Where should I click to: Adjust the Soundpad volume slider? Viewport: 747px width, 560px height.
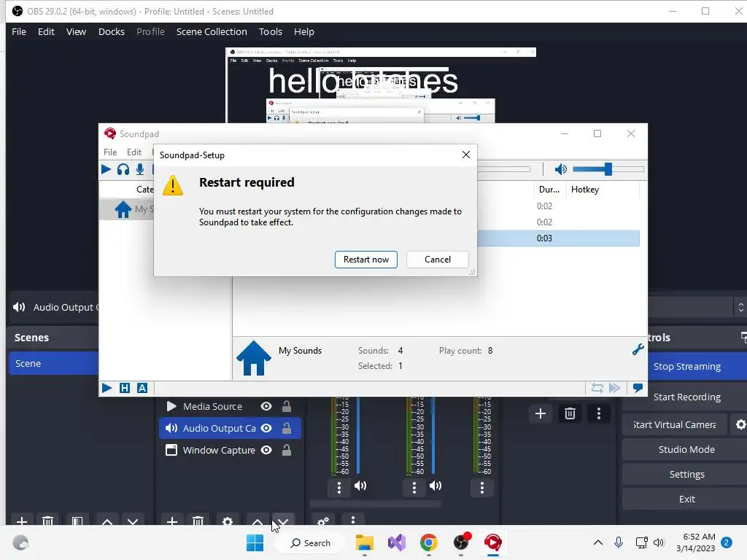click(x=608, y=169)
